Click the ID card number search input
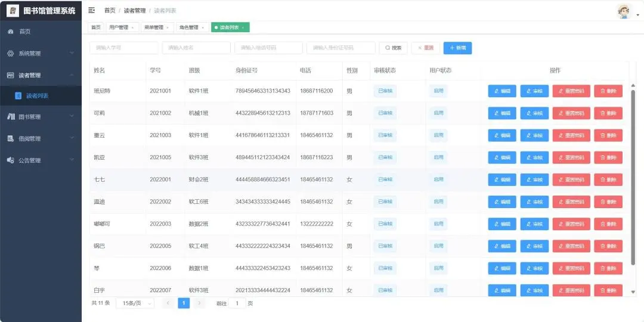644x322 pixels. point(341,48)
